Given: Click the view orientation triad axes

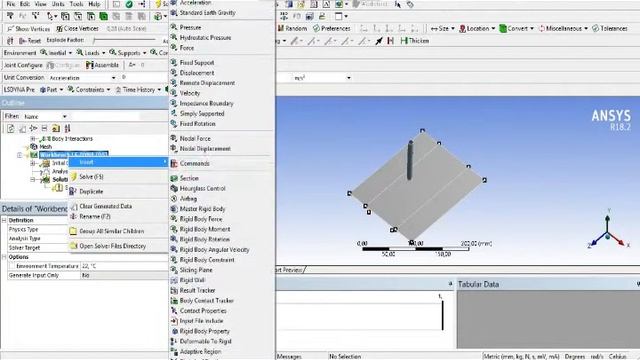Looking at the screenshot, I should tap(607, 230).
